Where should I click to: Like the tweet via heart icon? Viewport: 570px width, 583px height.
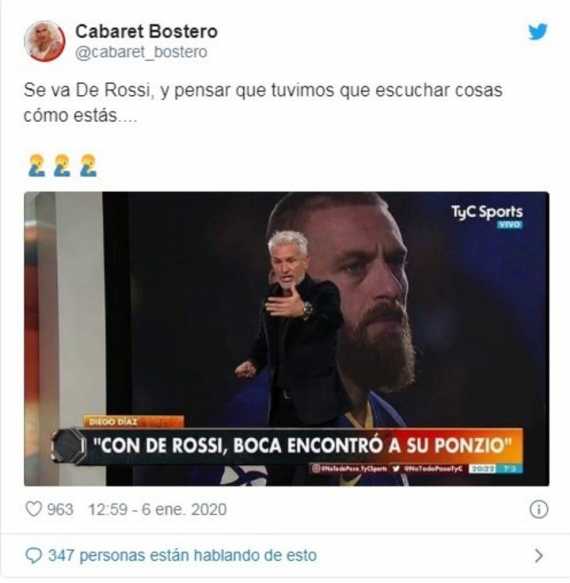point(33,509)
